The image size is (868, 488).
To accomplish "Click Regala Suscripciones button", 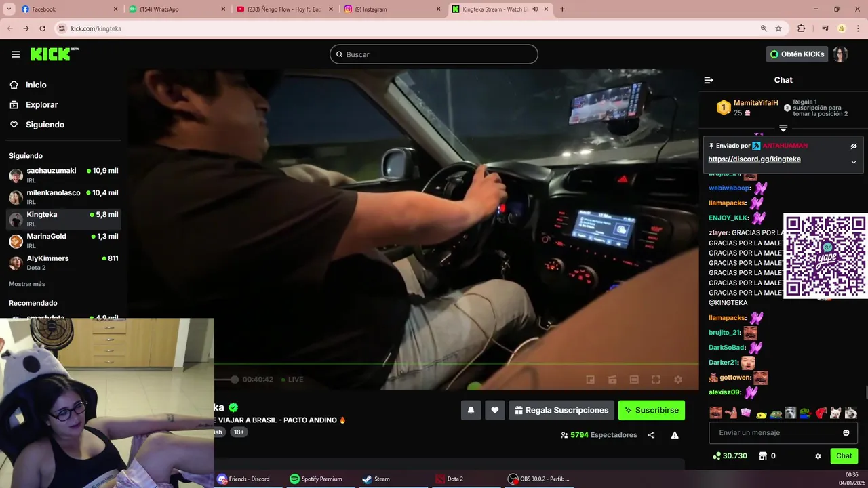I will [x=561, y=410].
